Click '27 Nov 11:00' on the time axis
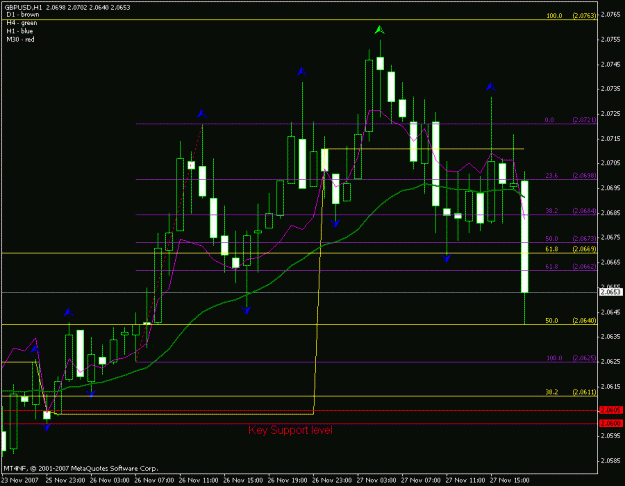 (466, 480)
